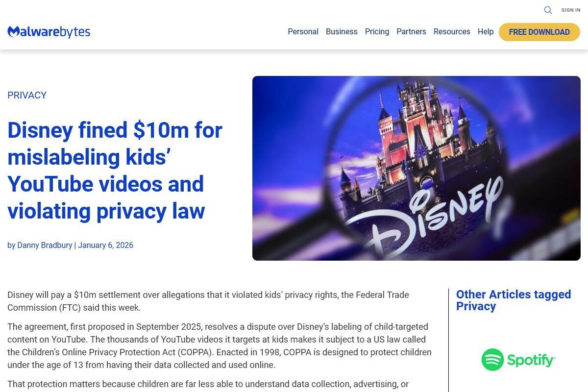Image resolution: width=588 pixels, height=392 pixels.
Task: Click the Disney castle hero image
Action: pyautogui.click(x=416, y=168)
